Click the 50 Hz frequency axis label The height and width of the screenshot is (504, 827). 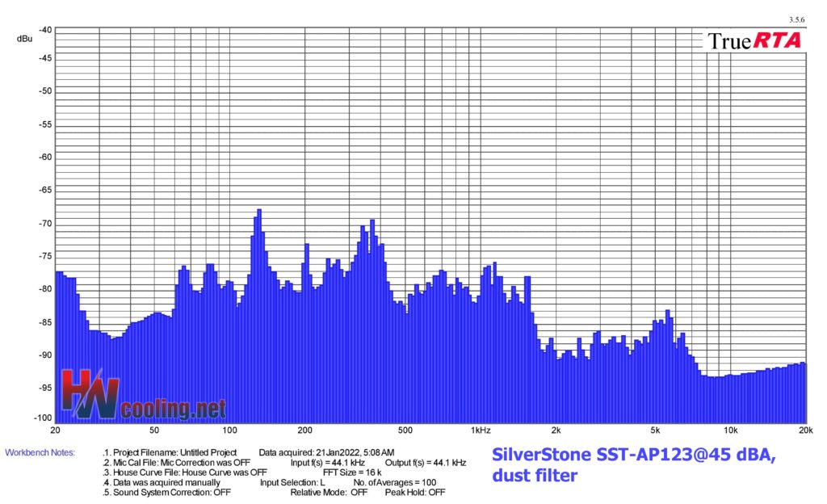pyautogui.click(x=154, y=430)
